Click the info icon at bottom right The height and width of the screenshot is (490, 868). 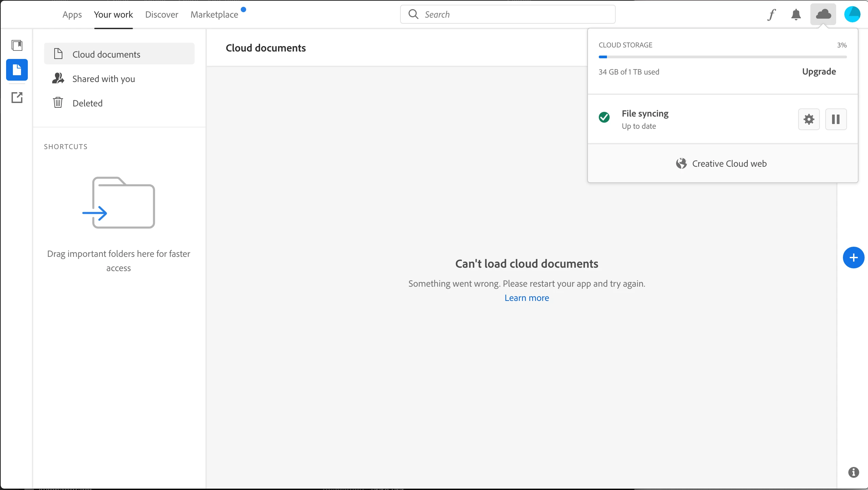pos(853,472)
